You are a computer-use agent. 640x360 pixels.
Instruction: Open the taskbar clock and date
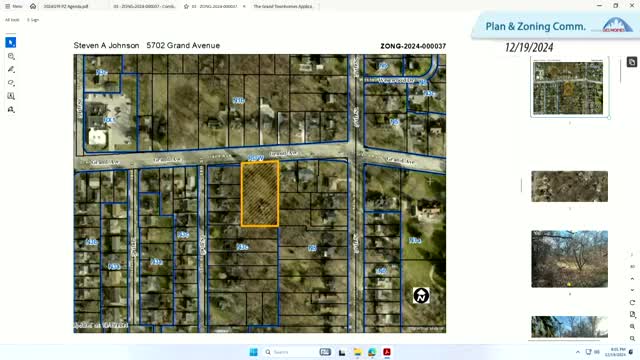click(x=616, y=352)
